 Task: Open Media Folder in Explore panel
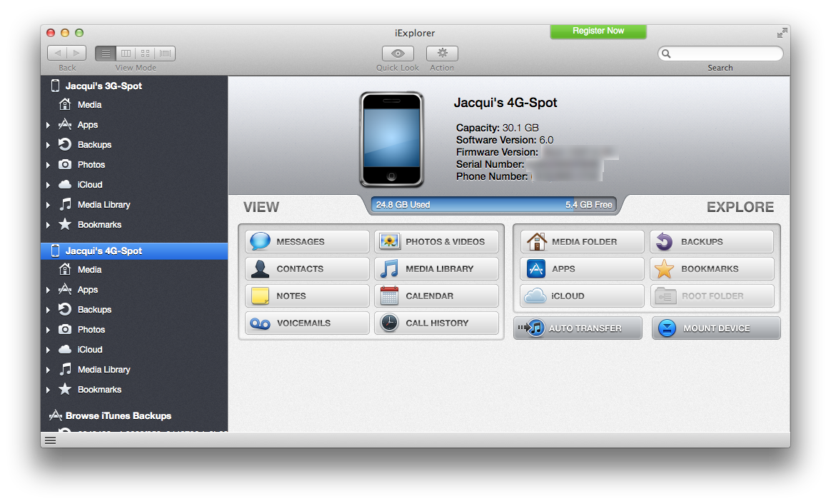582,242
